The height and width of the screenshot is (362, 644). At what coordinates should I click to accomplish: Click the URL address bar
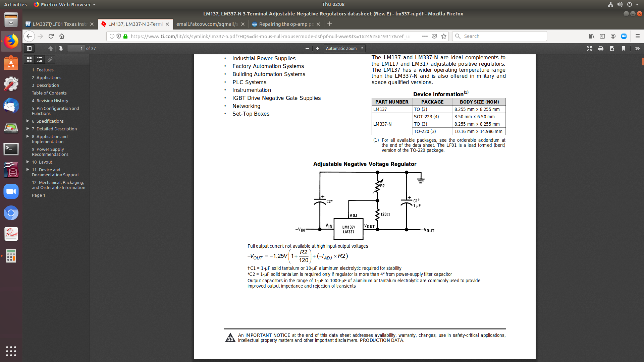(x=270, y=36)
